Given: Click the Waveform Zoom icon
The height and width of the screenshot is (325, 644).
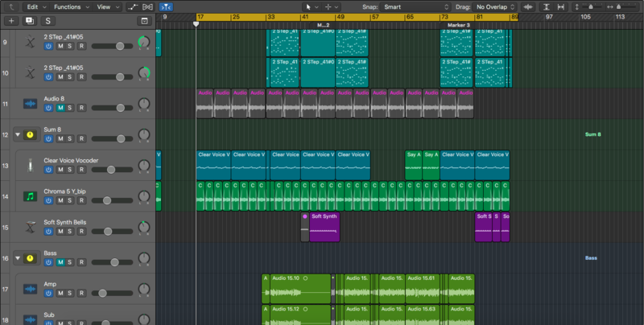Looking at the screenshot, I should pyautogui.click(x=528, y=6).
